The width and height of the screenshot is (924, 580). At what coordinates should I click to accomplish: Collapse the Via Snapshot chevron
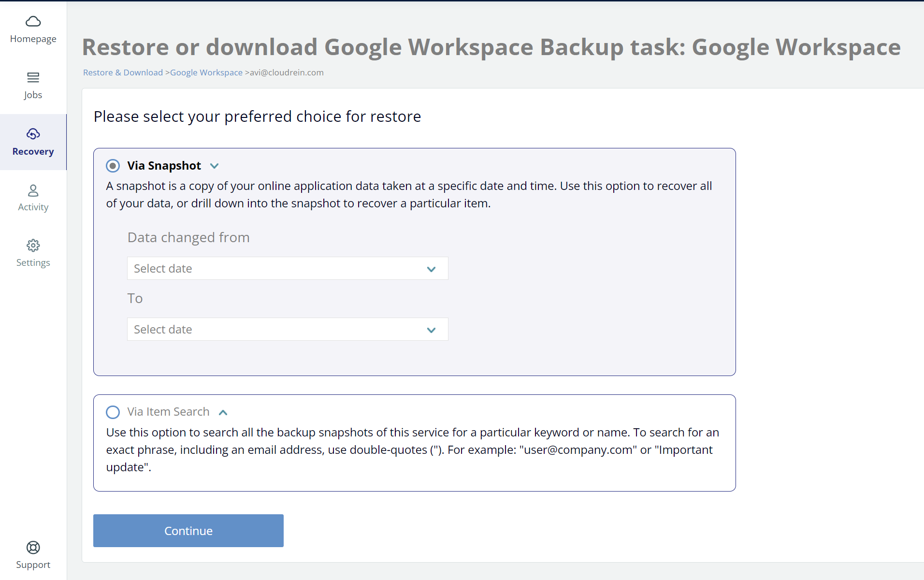coord(215,166)
